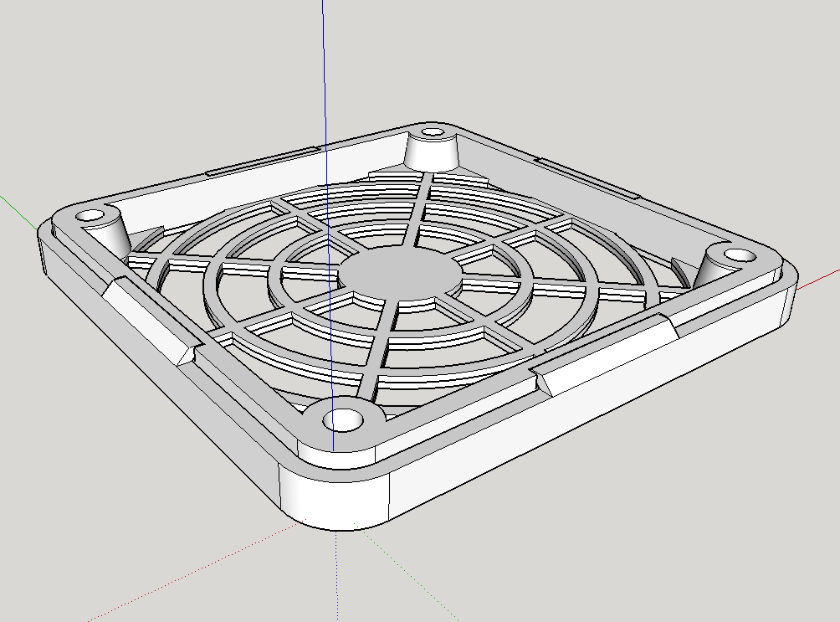Click the screw hole on the left corner
The height and width of the screenshot is (622, 840).
click(x=90, y=216)
